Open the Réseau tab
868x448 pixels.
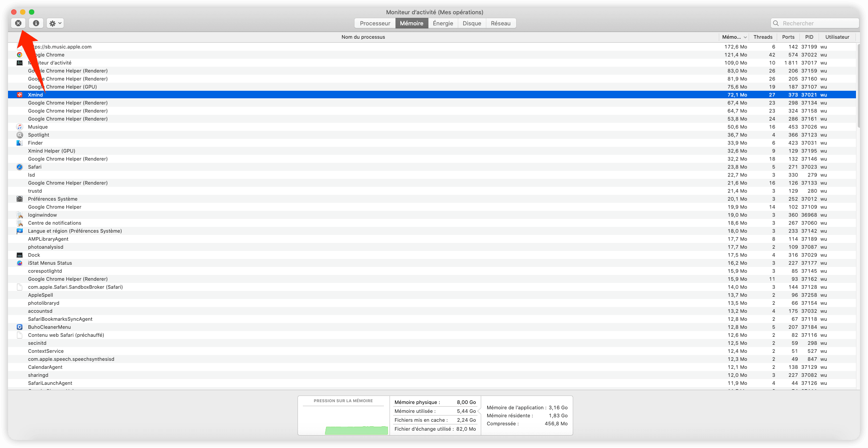point(501,23)
